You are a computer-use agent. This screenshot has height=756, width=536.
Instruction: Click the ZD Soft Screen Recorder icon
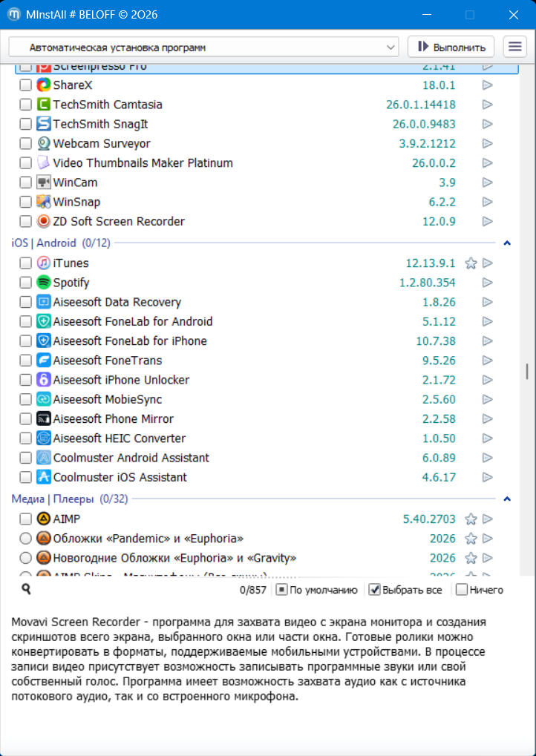tap(43, 221)
